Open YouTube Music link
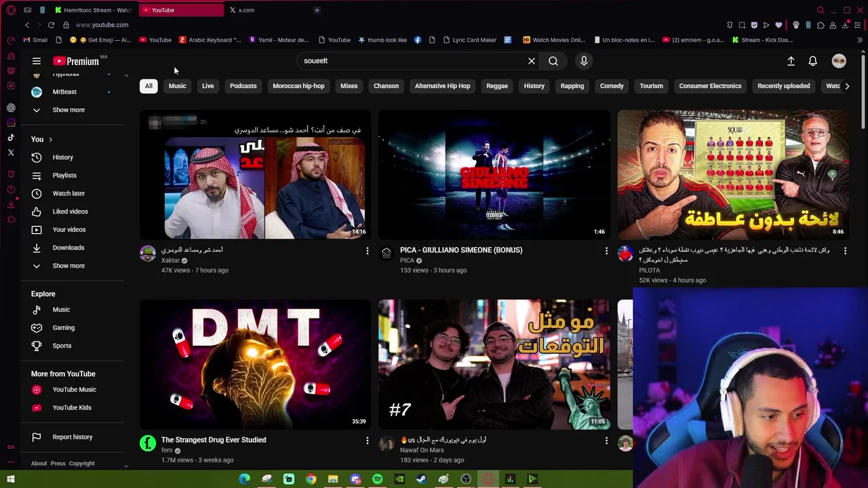Image resolution: width=868 pixels, height=488 pixels. (x=74, y=390)
